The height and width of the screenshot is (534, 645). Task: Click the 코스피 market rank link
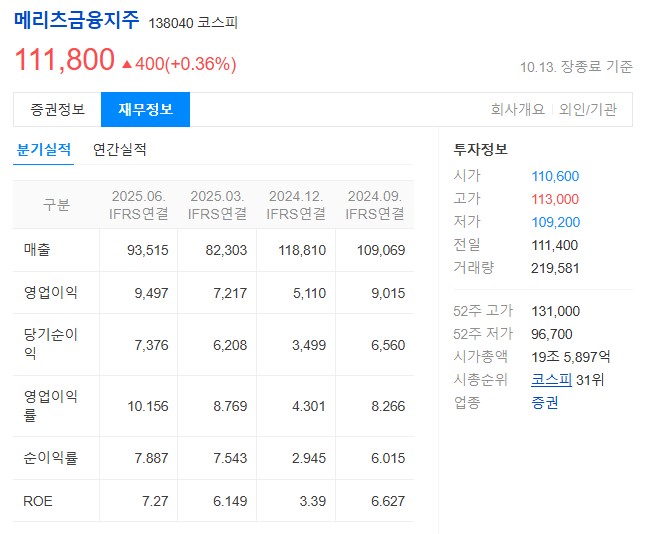coord(551,379)
